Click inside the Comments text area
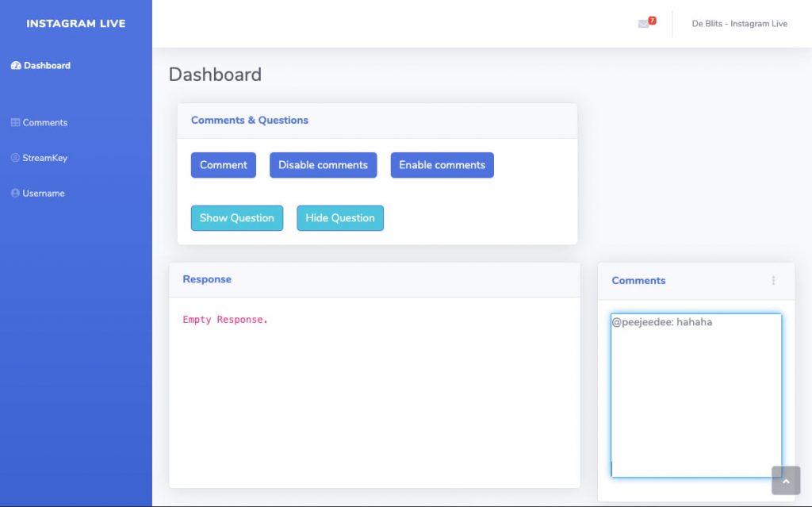Image resolution: width=812 pixels, height=507 pixels. (695, 395)
